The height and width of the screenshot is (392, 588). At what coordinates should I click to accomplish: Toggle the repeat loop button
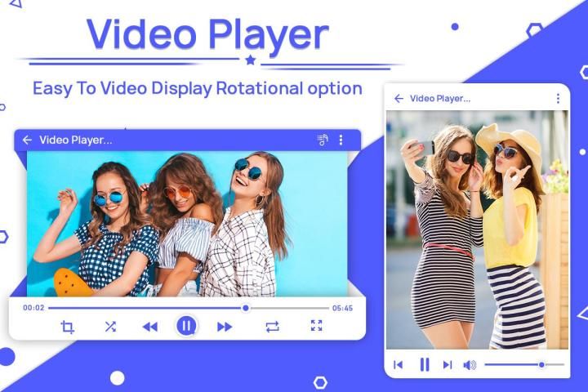[x=272, y=327]
